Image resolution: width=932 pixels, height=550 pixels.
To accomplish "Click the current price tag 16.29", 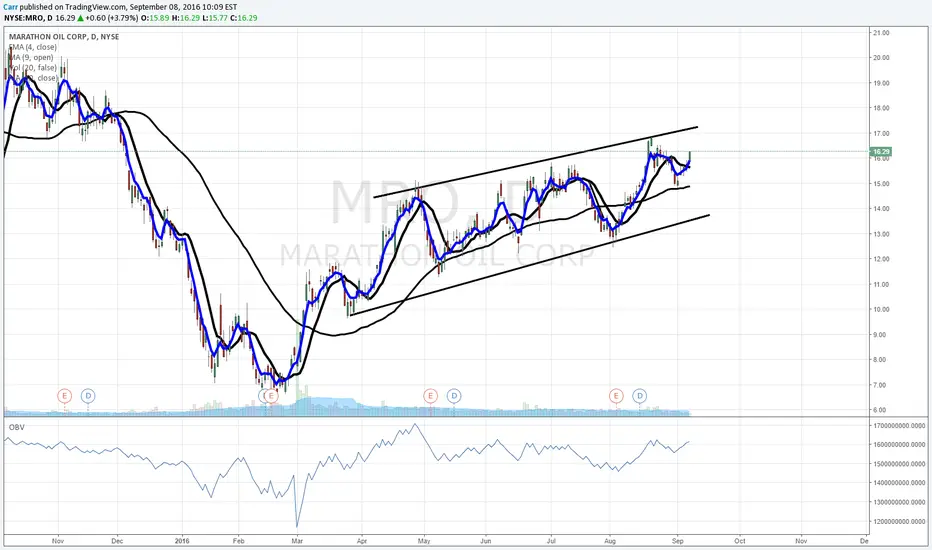I will click(882, 152).
